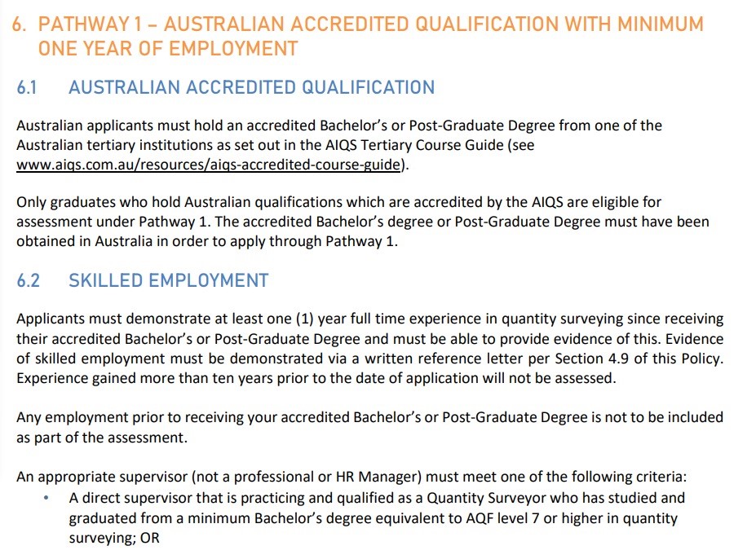Click the section number 6.1
Screen dimensions: 756x559
click(27, 87)
